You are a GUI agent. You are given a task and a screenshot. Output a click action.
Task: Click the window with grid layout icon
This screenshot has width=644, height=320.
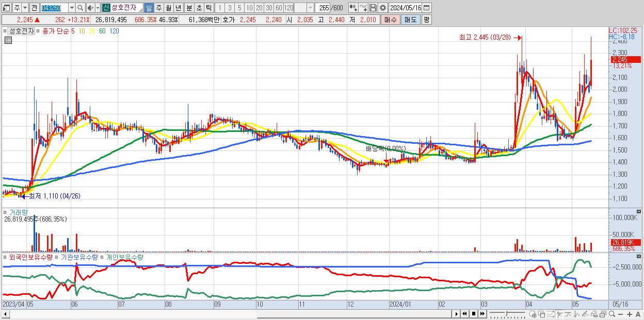tap(533, 314)
